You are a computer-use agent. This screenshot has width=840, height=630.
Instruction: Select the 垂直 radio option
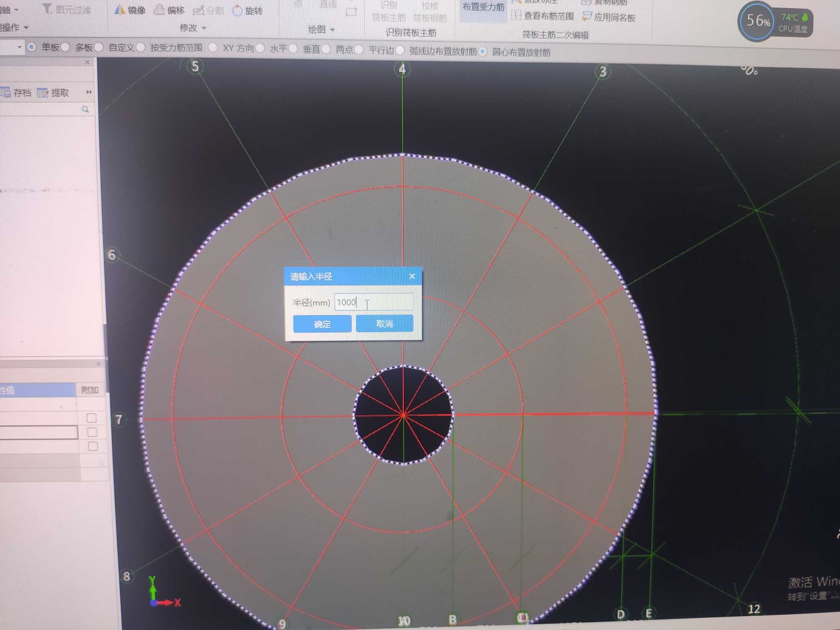293,49
